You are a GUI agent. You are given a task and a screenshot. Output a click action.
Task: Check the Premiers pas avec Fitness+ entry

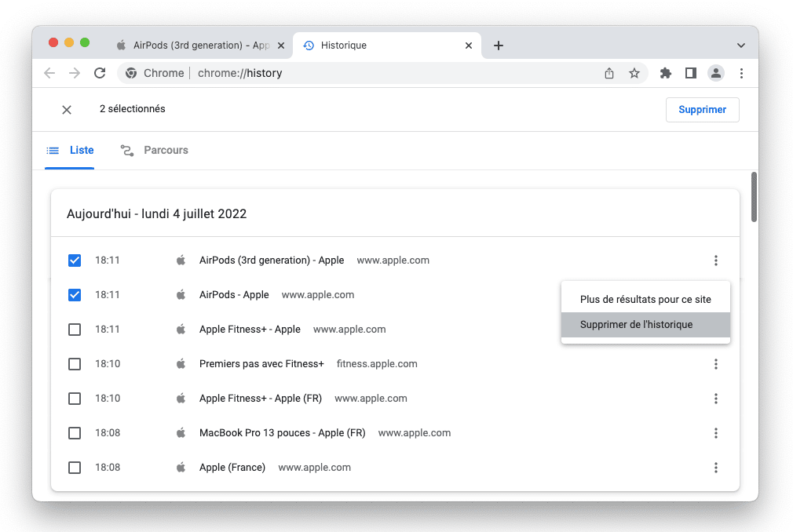click(75, 364)
